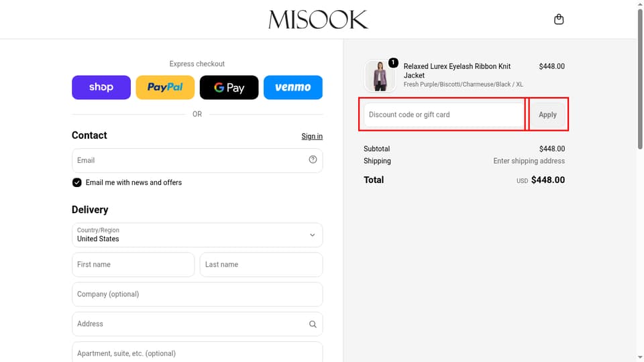Uncheck Email me with news and offers

point(76,182)
